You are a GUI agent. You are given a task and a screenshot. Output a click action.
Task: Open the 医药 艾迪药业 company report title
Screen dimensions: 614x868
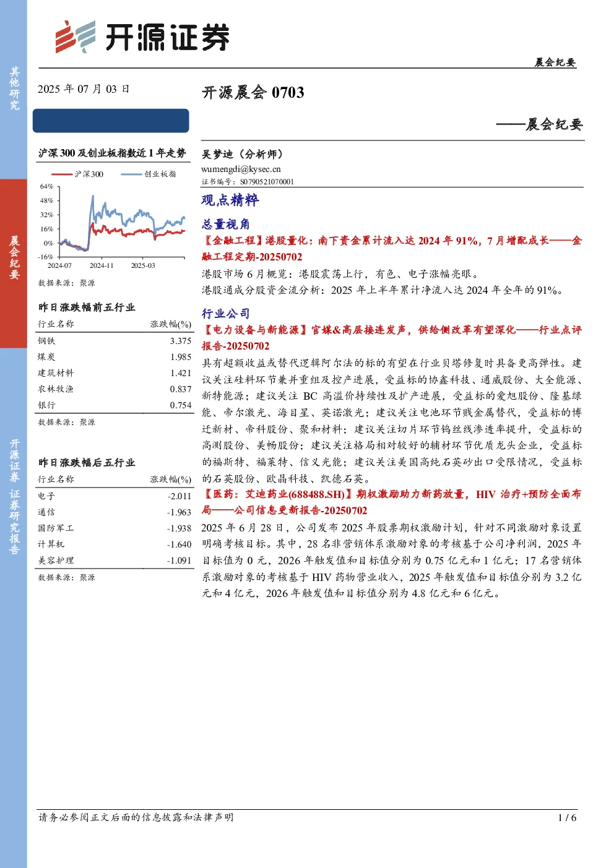(x=392, y=502)
